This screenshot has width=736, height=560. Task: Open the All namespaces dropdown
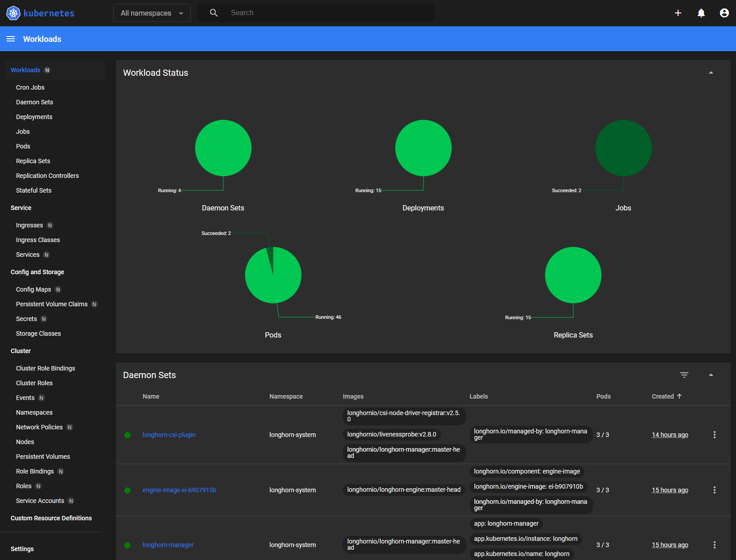coord(152,13)
